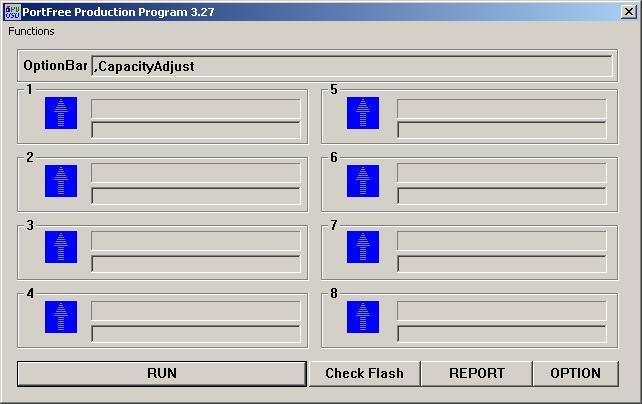Select the upper status field of port 5

(x=502, y=109)
